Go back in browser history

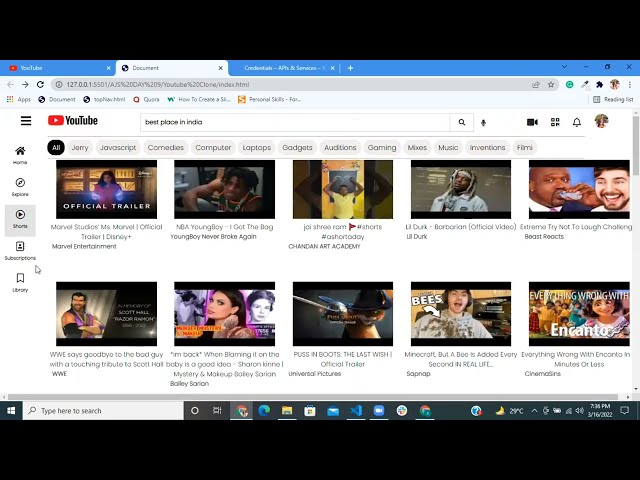(x=10, y=84)
